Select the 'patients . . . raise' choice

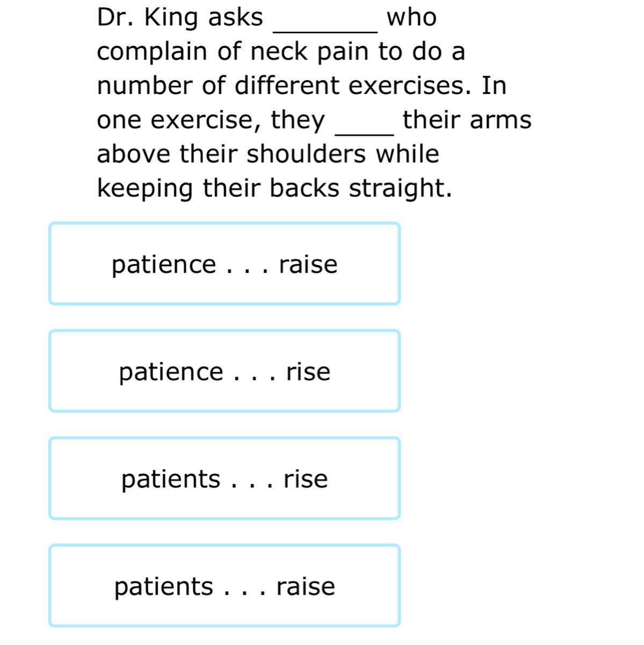(x=225, y=585)
